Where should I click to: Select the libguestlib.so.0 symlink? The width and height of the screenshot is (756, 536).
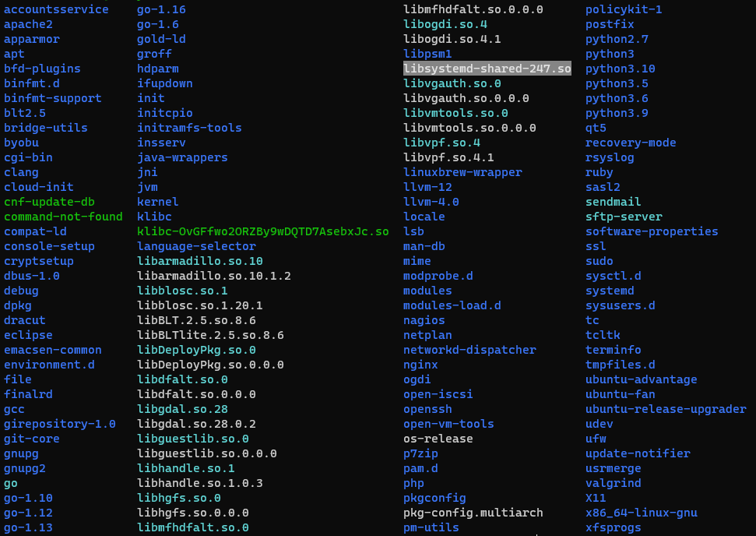(x=193, y=439)
